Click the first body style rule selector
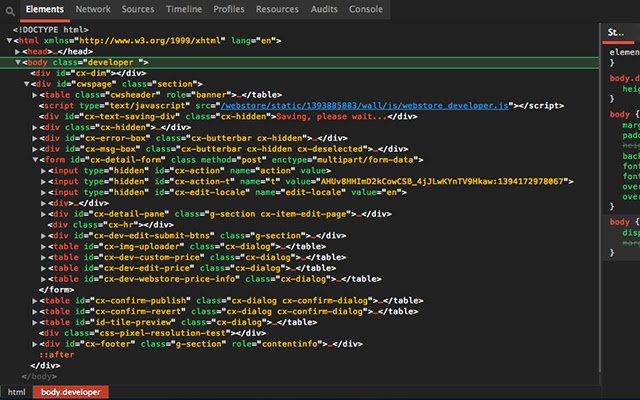Viewport: 640px width, 400px height. (620, 114)
